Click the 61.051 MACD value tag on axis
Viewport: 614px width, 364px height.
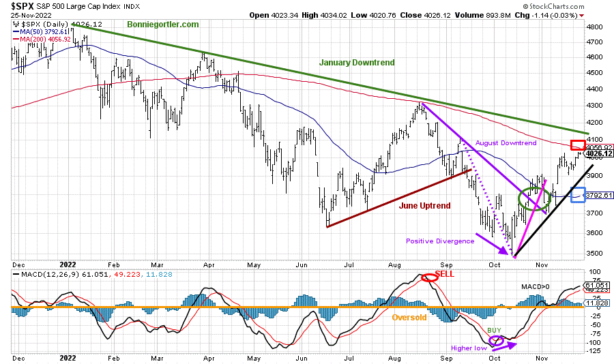click(596, 286)
